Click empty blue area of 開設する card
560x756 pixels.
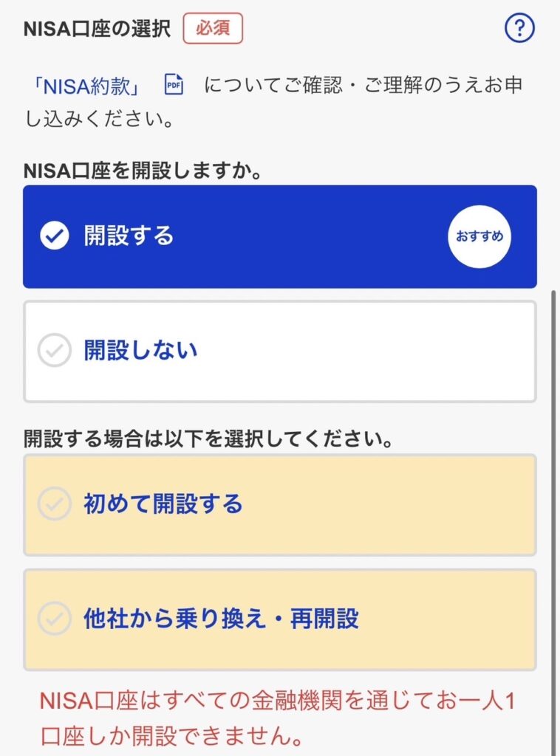click(310, 236)
